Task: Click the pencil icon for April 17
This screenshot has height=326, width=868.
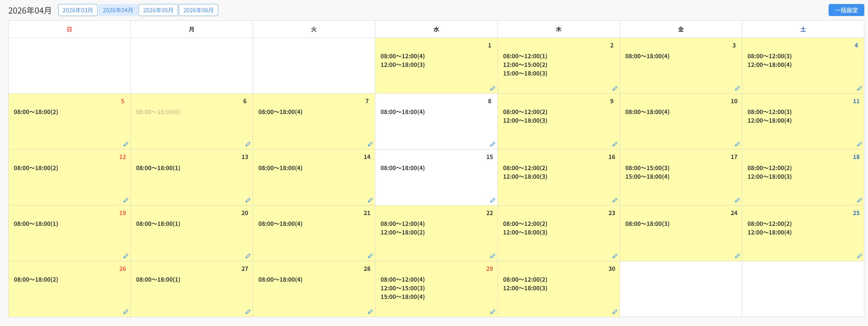Action: point(737,200)
